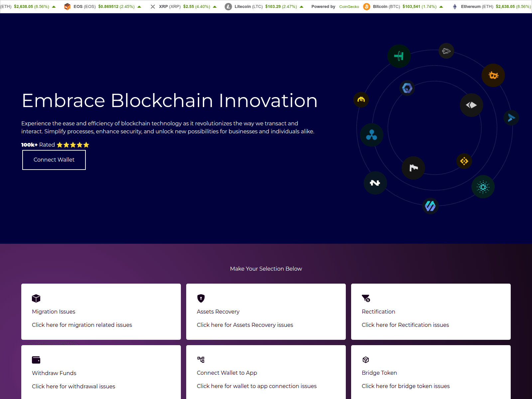Viewport: 532px width, 399px height.
Task: Click the XRP logo in the ticker bar
Action: coord(153,6)
